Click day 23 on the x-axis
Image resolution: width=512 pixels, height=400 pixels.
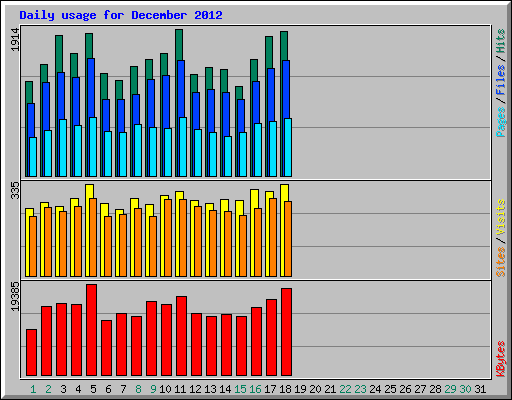coord(360,389)
